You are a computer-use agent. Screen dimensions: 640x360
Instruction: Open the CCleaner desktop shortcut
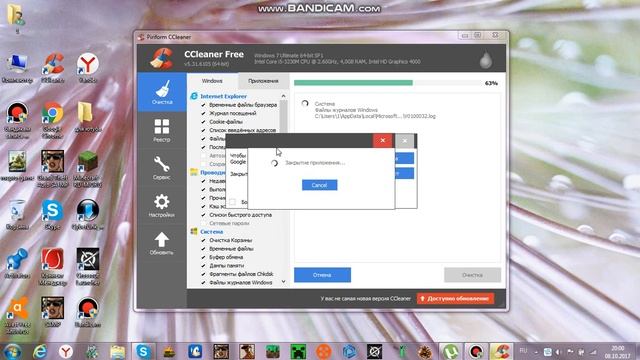tap(52, 68)
